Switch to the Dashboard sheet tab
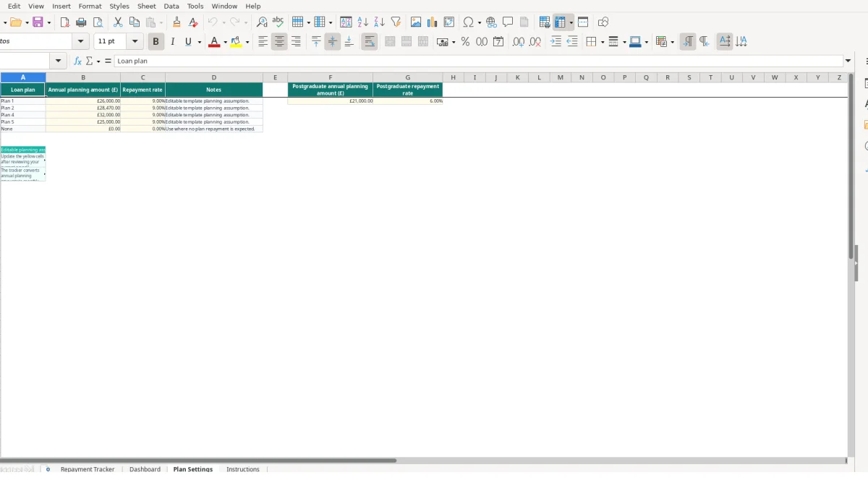 145,469
